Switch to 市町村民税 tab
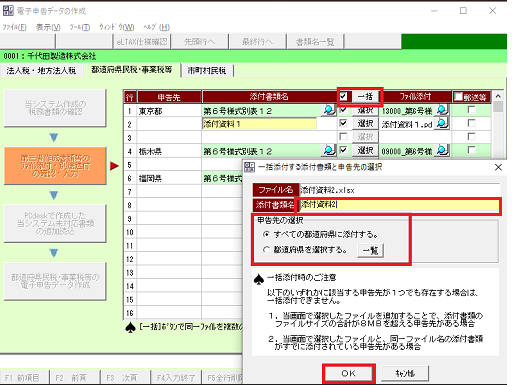Screen dimensions: 512x385 [x=207, y=70]
